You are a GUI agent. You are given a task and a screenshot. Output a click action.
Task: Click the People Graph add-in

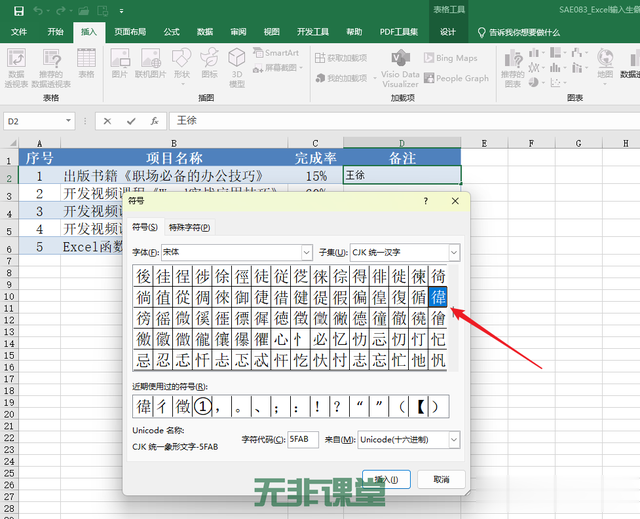tap(456, 78)
